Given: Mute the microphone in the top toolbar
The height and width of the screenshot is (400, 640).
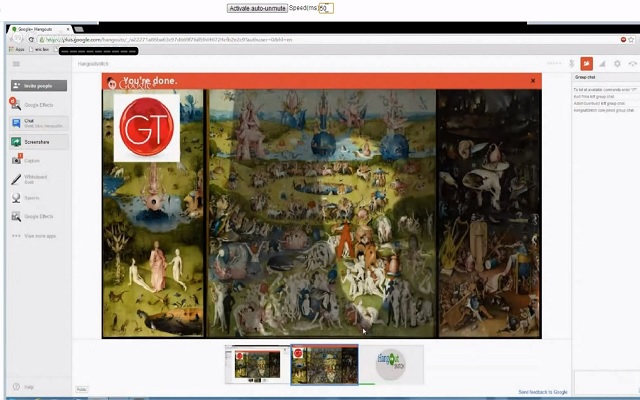Looking at the screenshot, I should click(571, 64).
